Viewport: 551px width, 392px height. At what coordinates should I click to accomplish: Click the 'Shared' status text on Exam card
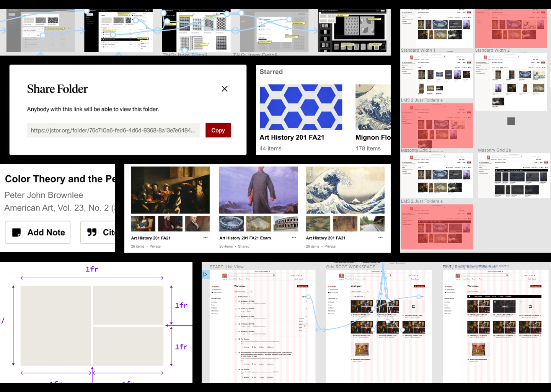(244, 247)
